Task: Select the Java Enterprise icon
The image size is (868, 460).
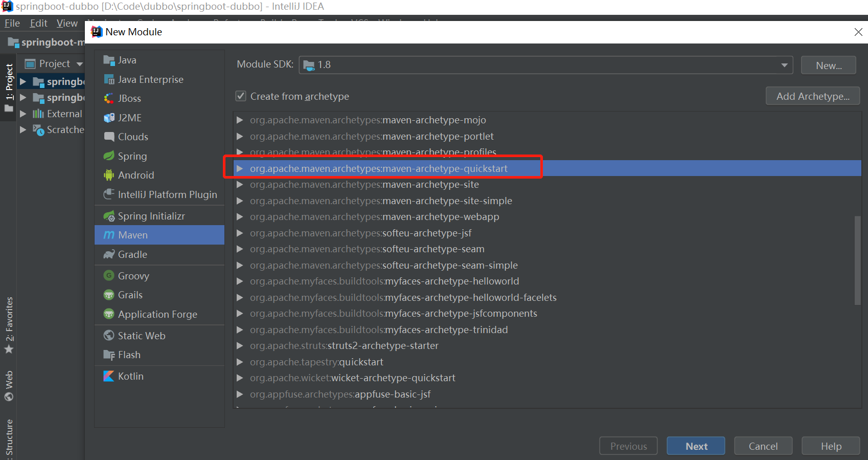Action: pos(109,79)
